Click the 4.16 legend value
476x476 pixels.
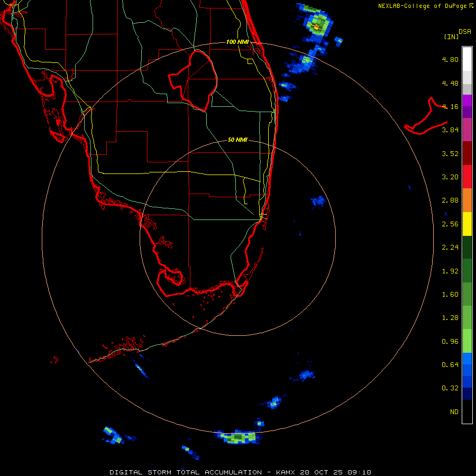[x=450, y=106]
